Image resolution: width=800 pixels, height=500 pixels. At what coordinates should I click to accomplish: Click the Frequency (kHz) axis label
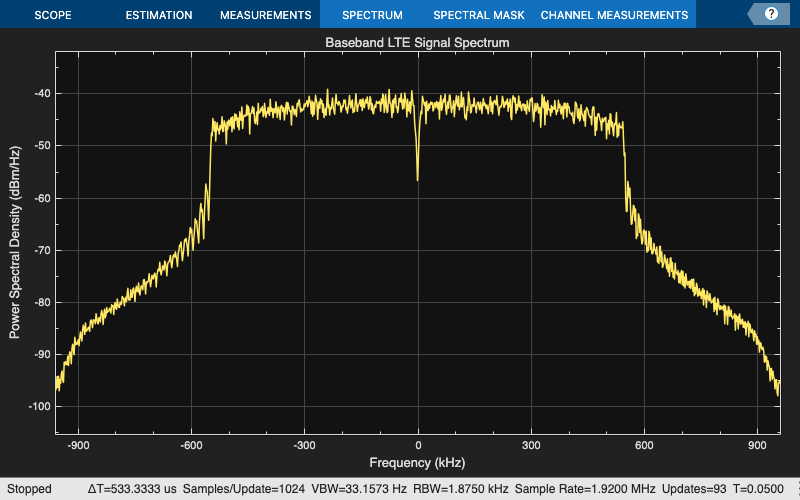click(x=417, y=462)
